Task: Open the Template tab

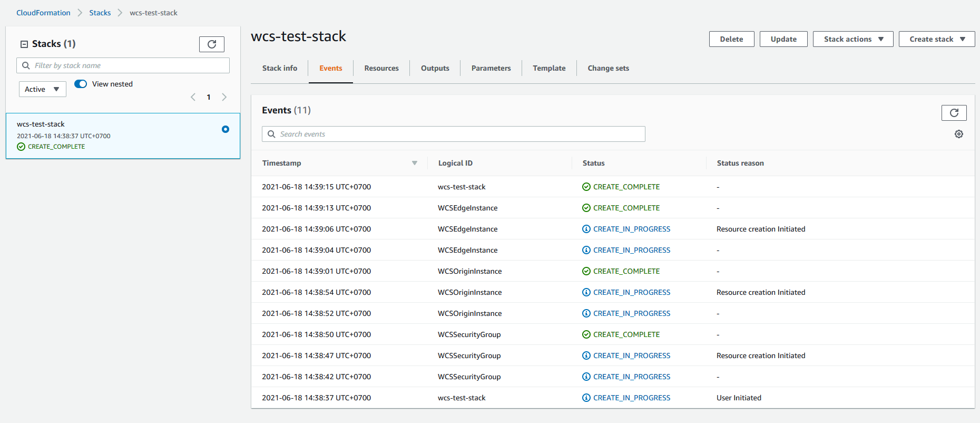Action: (548, 68)
